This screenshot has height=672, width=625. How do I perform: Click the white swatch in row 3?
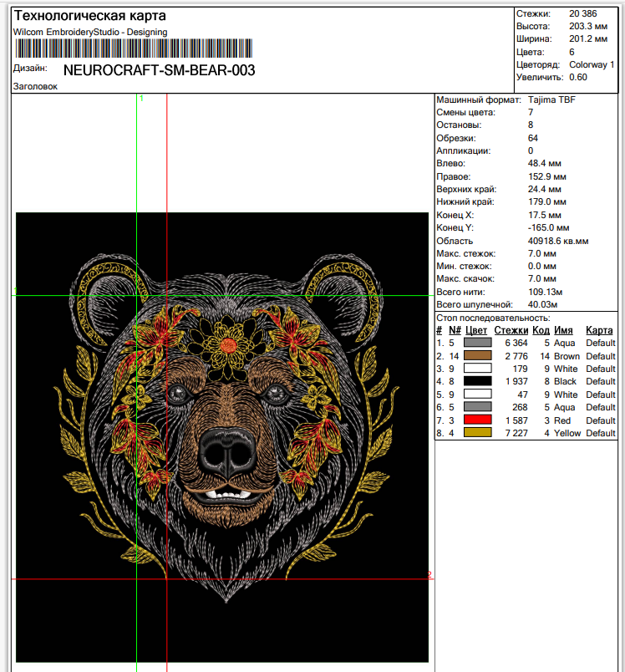tap(476, 369)
